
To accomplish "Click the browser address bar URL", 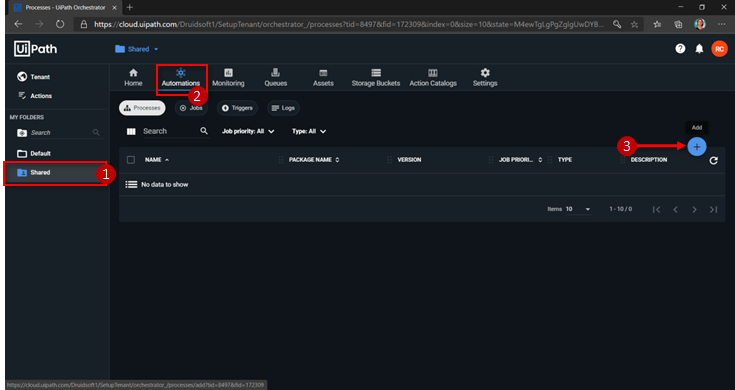I will pyautogui.click(x=349, y=24).
